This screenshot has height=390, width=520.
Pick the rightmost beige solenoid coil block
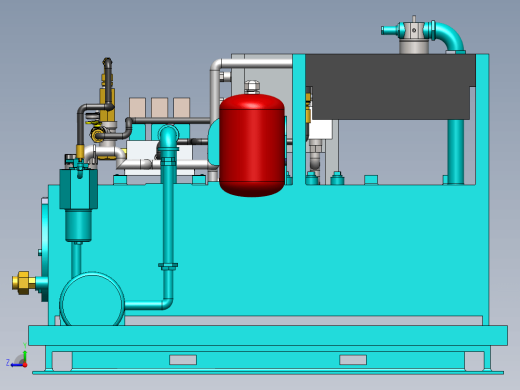tap(181, 107)
